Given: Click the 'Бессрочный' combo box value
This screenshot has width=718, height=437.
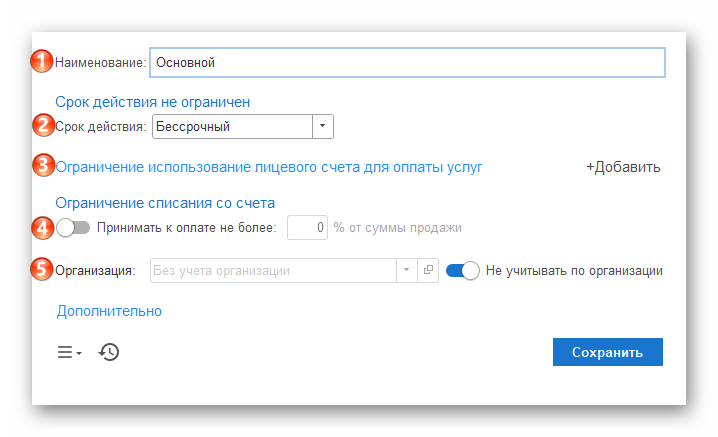Looking at the screenshot, I should tap(233, 126).
